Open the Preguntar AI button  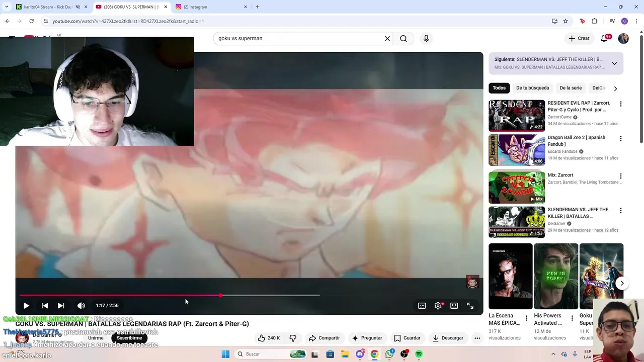pos(367,338)
